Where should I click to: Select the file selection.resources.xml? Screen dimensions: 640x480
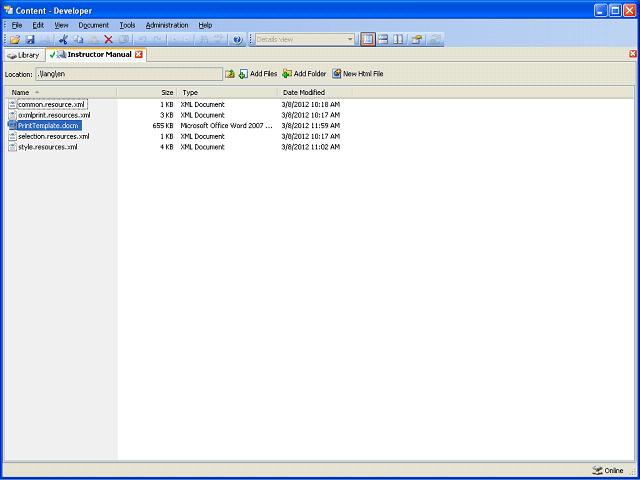pos(53,136)
